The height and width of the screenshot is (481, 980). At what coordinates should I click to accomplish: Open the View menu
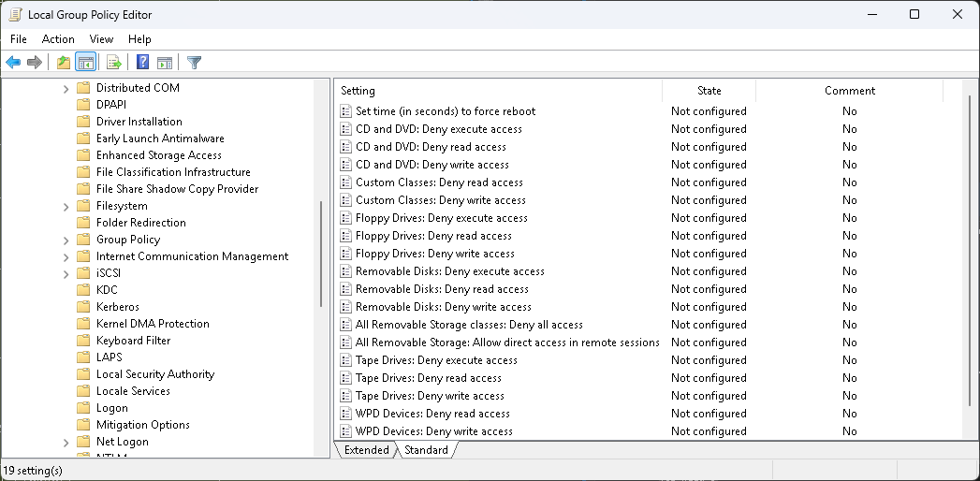click(101, 38)
